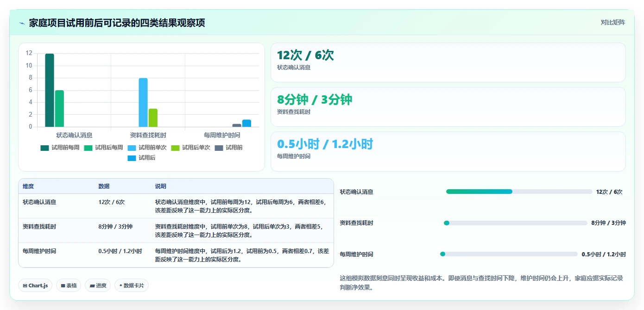Click the 表格 tag chip

click(x=69, y=285)
